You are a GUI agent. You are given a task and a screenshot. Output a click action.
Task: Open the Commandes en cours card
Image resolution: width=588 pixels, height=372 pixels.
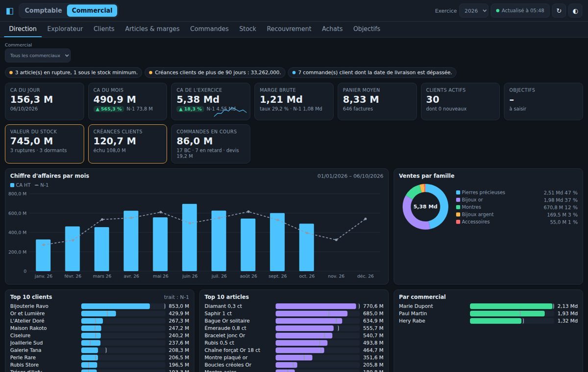[x=211, y=144]
